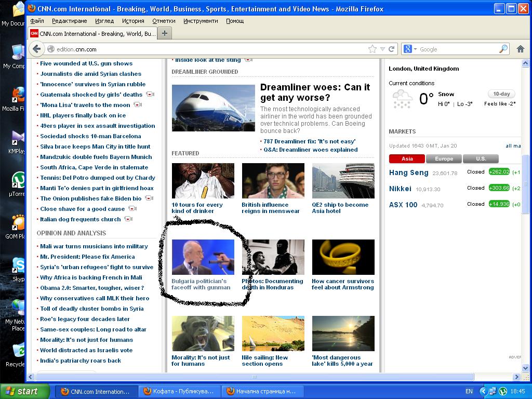532x399 pixels.
Task: Open the uTorrent desktop icon
Action: pos(18,184)
